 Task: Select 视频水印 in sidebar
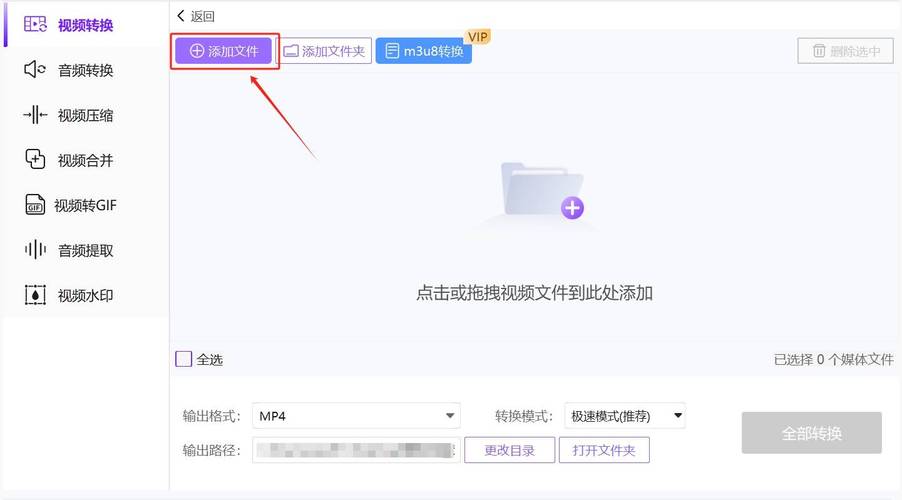coord(86,295)
